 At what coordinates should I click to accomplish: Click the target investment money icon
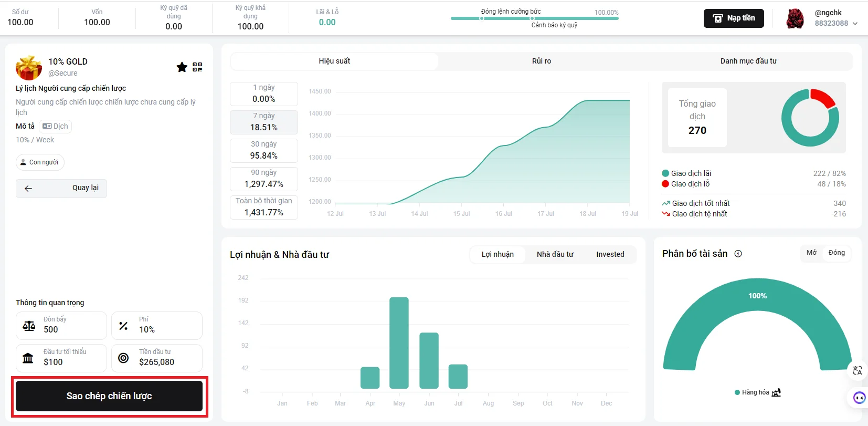[123, 358]
